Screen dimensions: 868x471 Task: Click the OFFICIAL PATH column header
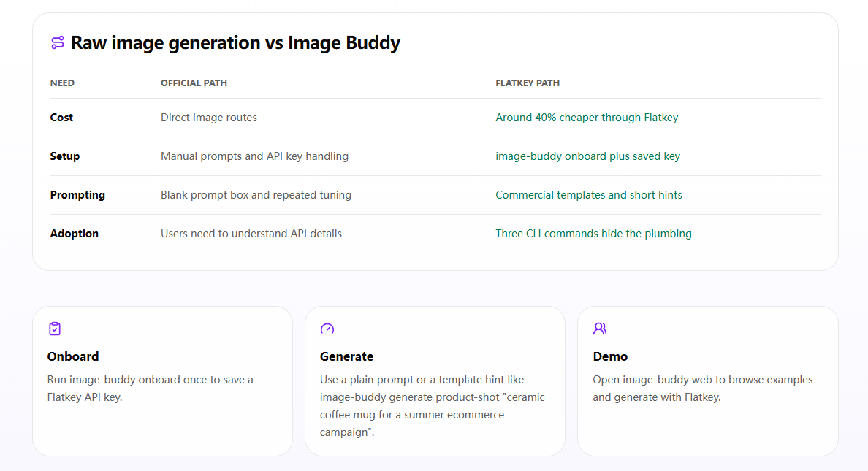194,83
